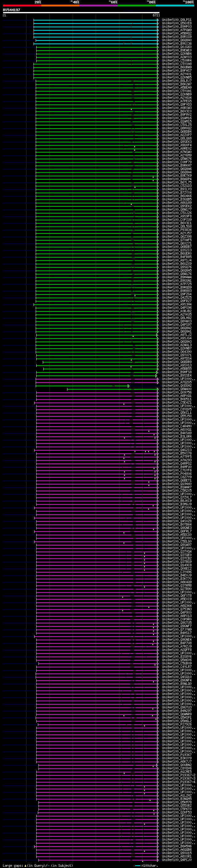The height and width of the screenshot is (868, 197).
Task: Select hit label UniRef100_A7PEG5
Action: (x=176, y=101)
